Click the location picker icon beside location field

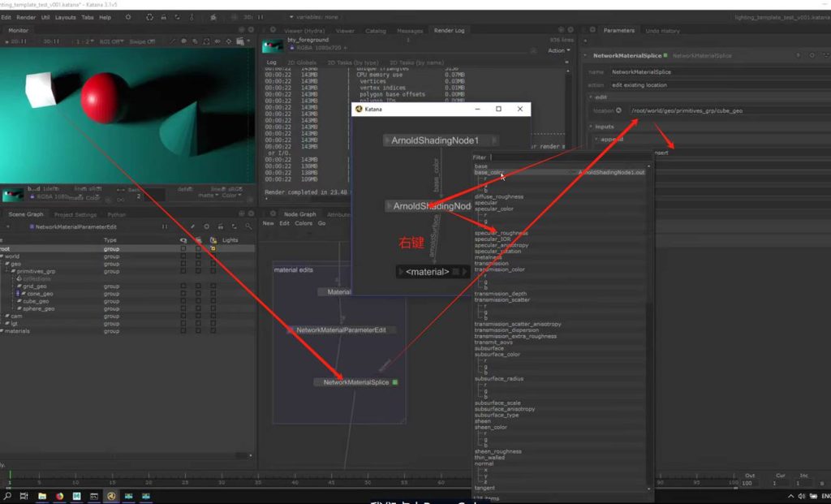(619, 110)
